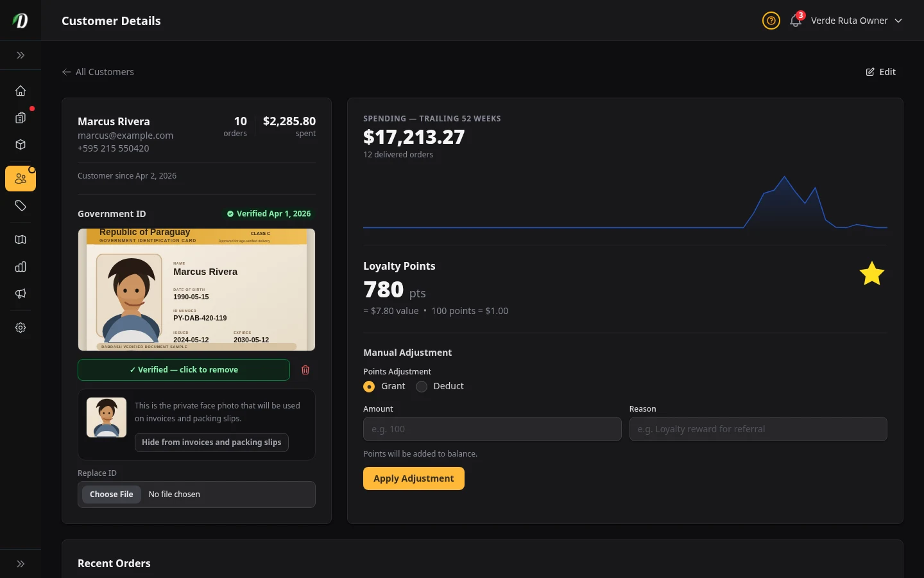This screenshot has height=578, width=924.
Task: Open the Settings gear icon in sidebar
Action: [x=21, y=328]
